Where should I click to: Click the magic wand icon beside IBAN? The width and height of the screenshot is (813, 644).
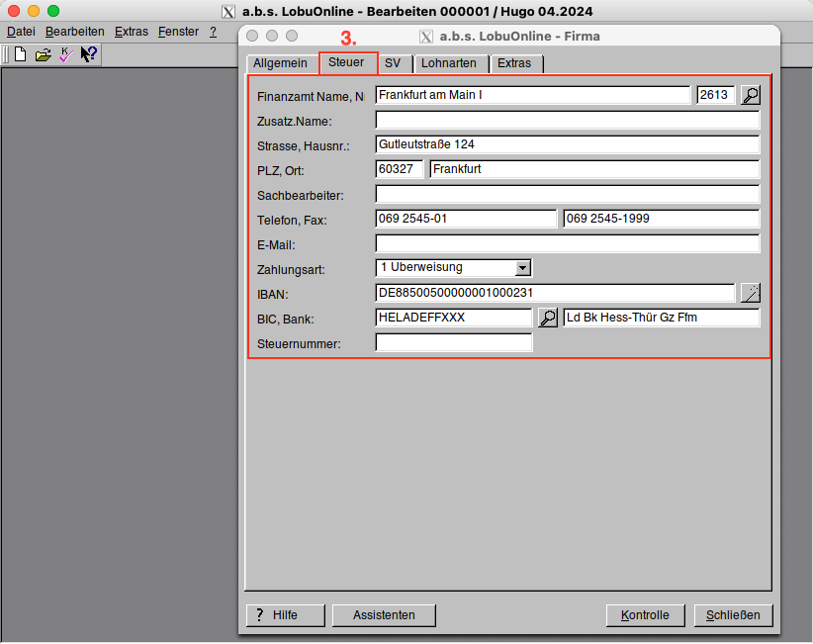click(751, 292)
